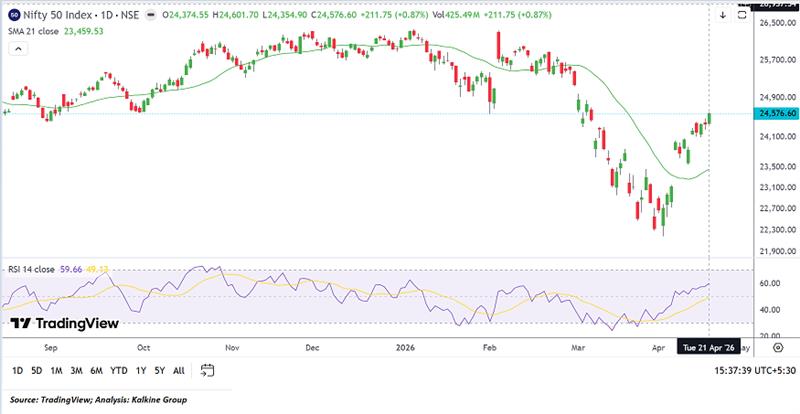800x414 pixels.
Task: Toggle fullscreen chart view icon
Action: [742, 15]
